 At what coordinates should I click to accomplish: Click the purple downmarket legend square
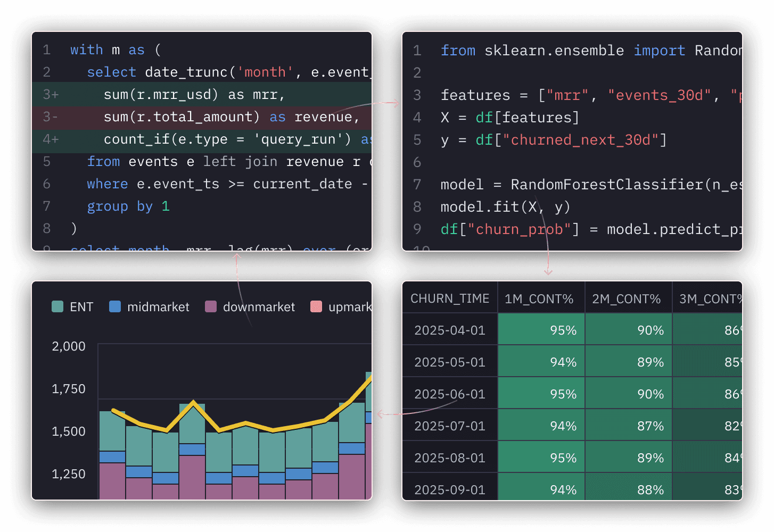(210, 306)
